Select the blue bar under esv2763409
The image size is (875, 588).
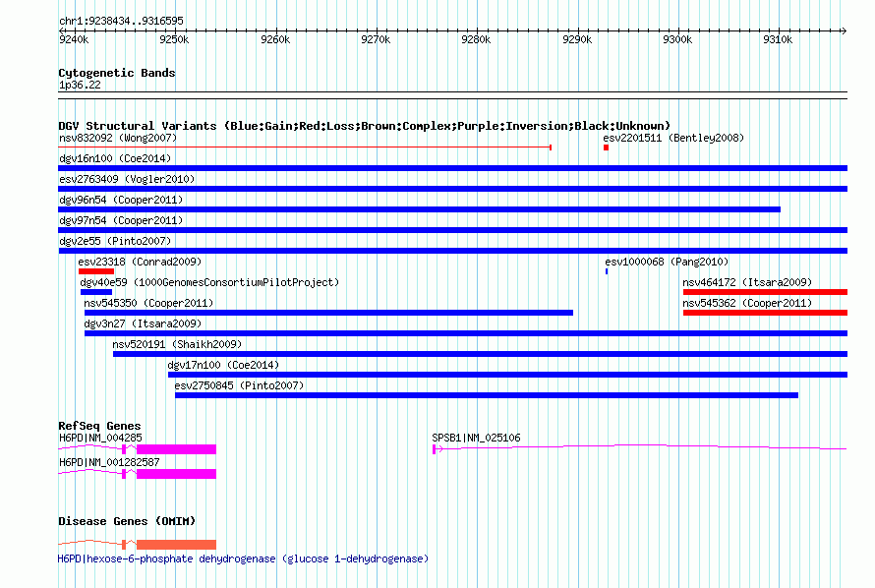tap(452, 189)
